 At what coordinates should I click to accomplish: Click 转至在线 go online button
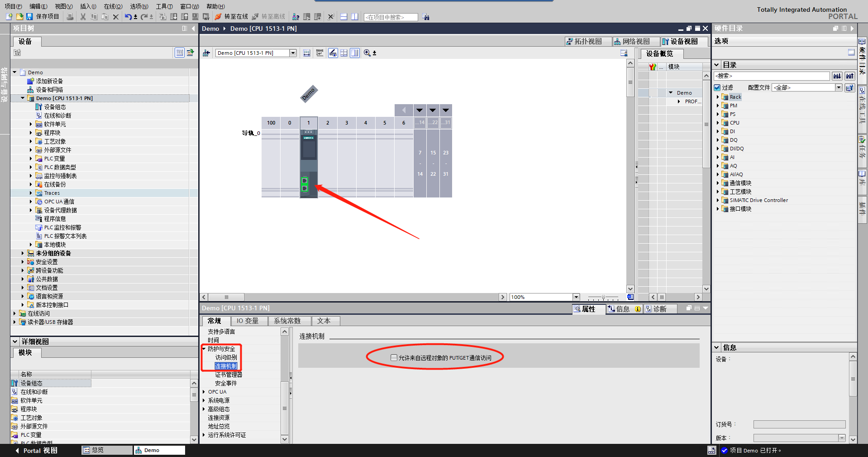231,17
